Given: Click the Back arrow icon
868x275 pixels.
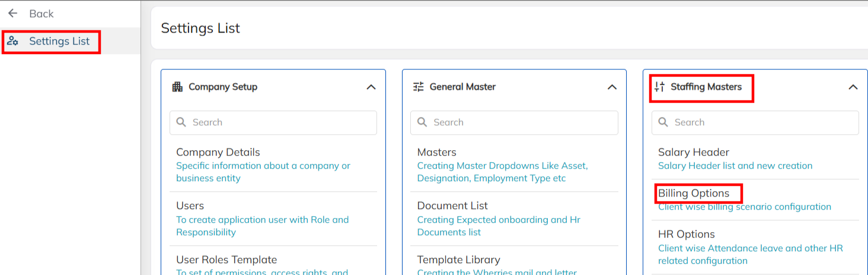Looking at the screenshot, I should tap(12, 13).
